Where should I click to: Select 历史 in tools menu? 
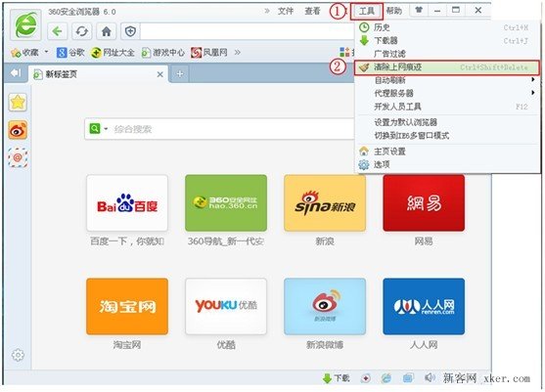point(448,27)
